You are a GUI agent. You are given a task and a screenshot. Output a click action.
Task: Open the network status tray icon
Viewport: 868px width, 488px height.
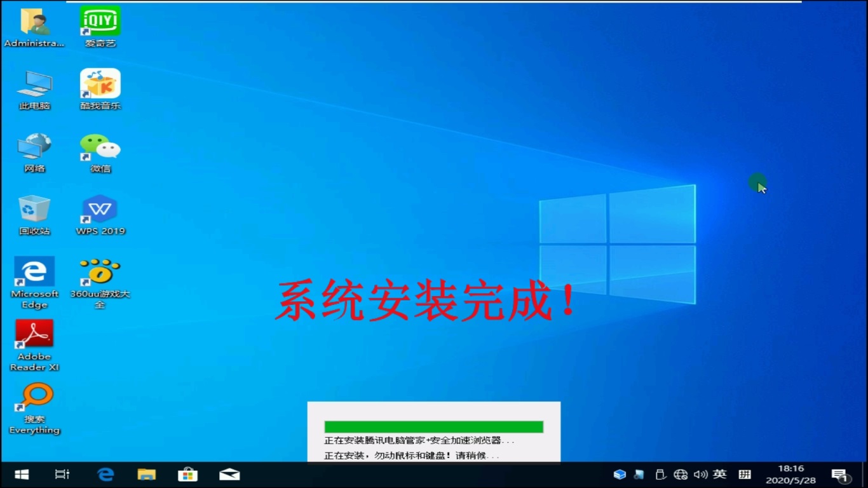680,474
